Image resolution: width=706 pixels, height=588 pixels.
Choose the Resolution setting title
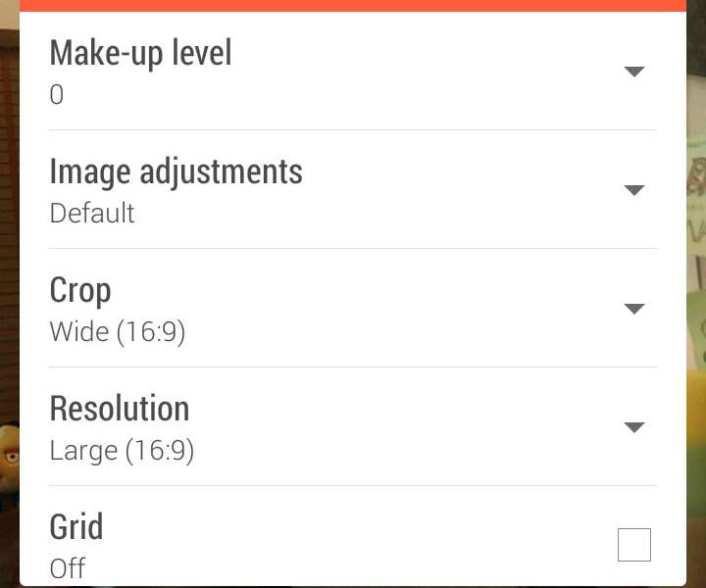pyautogui.click(x=120, y=409)
